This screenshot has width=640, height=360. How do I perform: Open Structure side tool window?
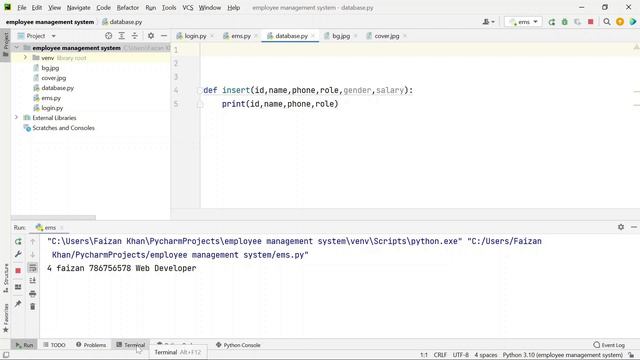[x=6, y=278]
